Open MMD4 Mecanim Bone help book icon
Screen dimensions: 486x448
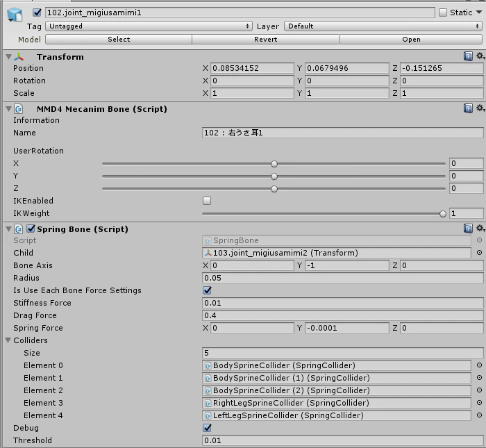click(x=468, y=108)
